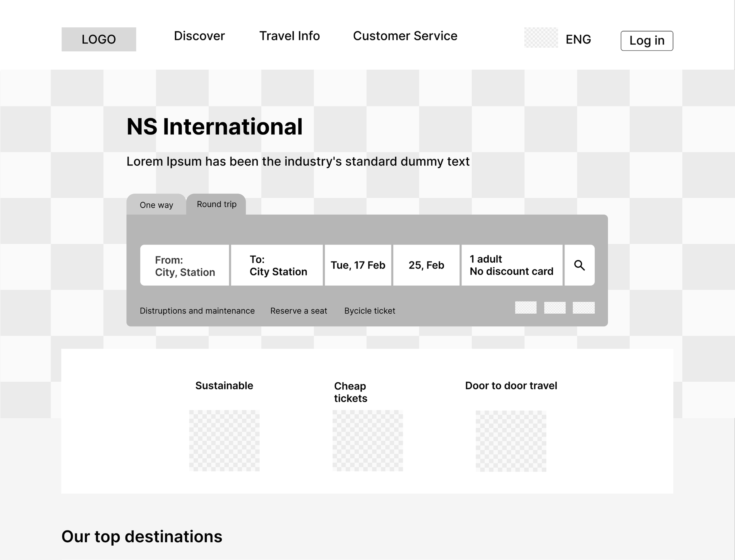Click the Lorem Ipsum subtitle text
This screenshot has height=560, width=735.
click(298, 161)
